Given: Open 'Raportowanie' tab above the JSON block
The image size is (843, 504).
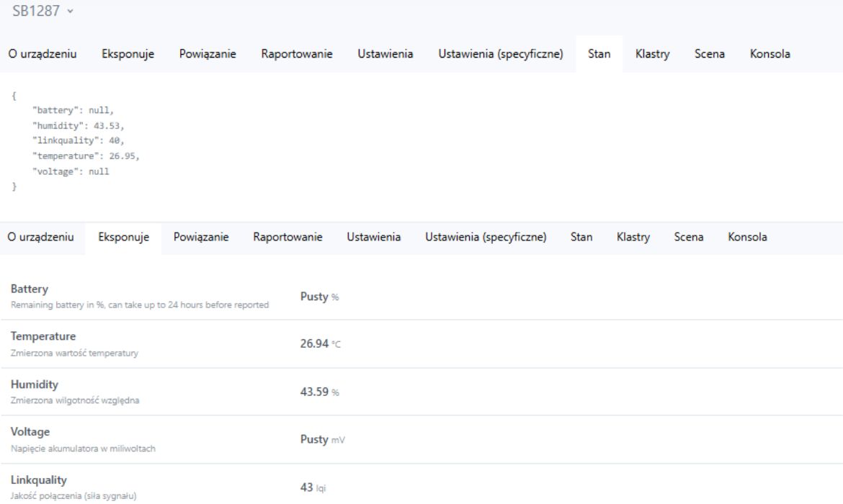Looking at the screenshot, I should point(296,55).
